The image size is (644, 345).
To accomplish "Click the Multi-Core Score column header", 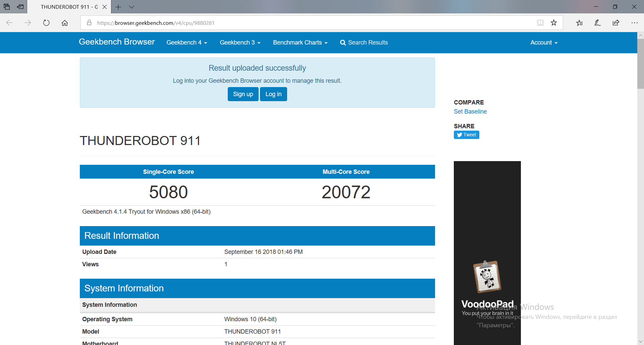I will pyautogui.click(x=346, y=172).
